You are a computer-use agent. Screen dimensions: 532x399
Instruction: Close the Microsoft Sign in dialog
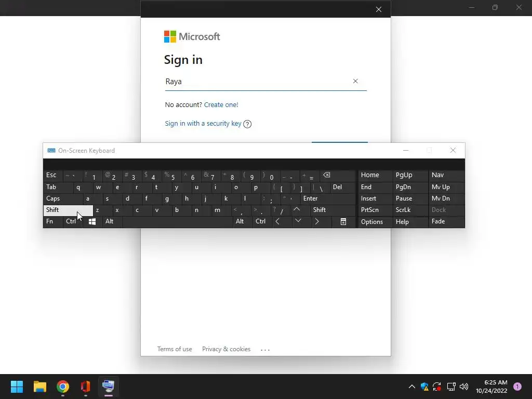click(379, 9)
